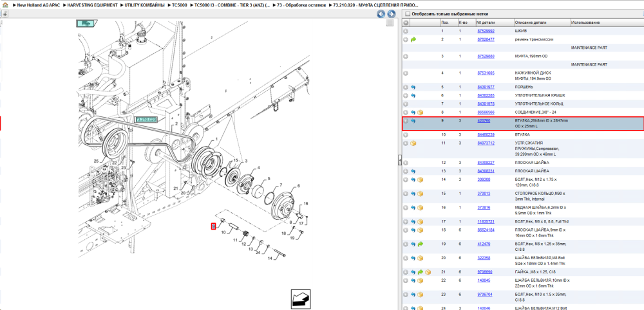Sort by '№ детали' column header
Image resolution: width=644 pixels, height=310 pixels.
(x=495, y=23)
